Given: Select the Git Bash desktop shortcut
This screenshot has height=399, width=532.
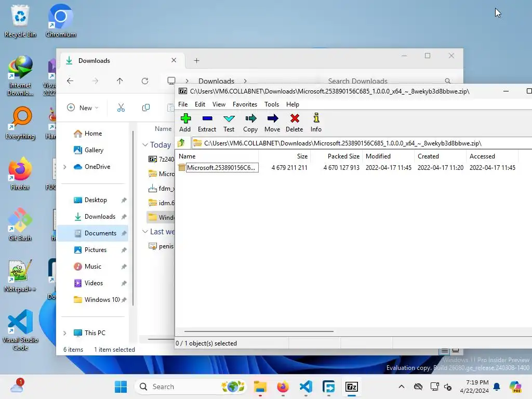Looking at the screenshot, I should coord(20,224).
